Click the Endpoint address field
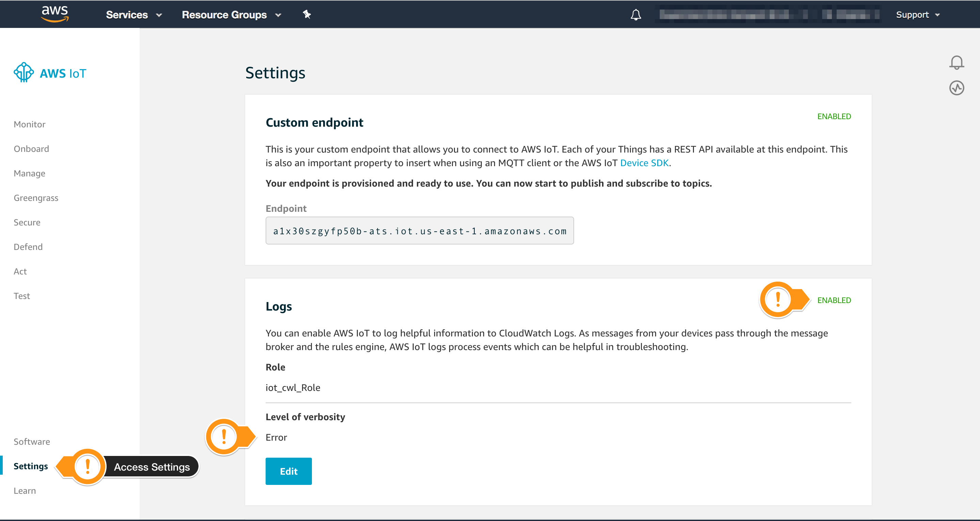The width and height of the screenshot is (980, 521). pos(420,231)
